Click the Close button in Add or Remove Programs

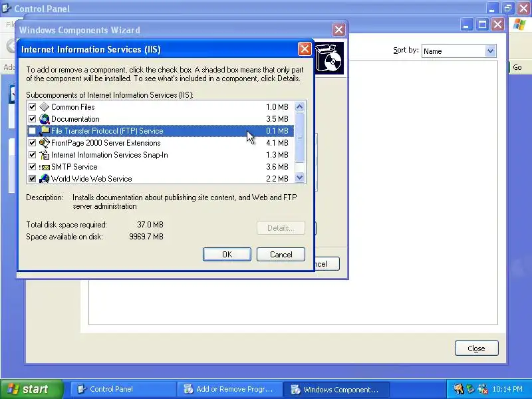476,348
